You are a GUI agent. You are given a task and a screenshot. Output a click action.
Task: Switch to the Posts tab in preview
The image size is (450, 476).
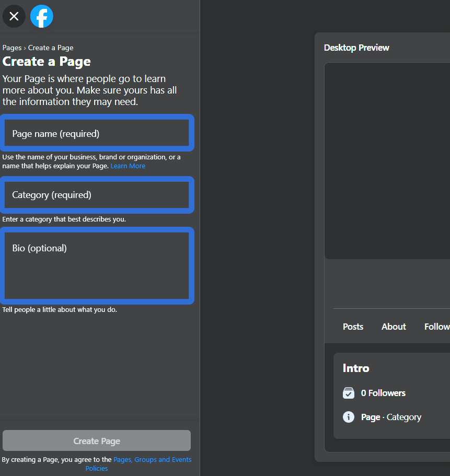tap(353, 327)
